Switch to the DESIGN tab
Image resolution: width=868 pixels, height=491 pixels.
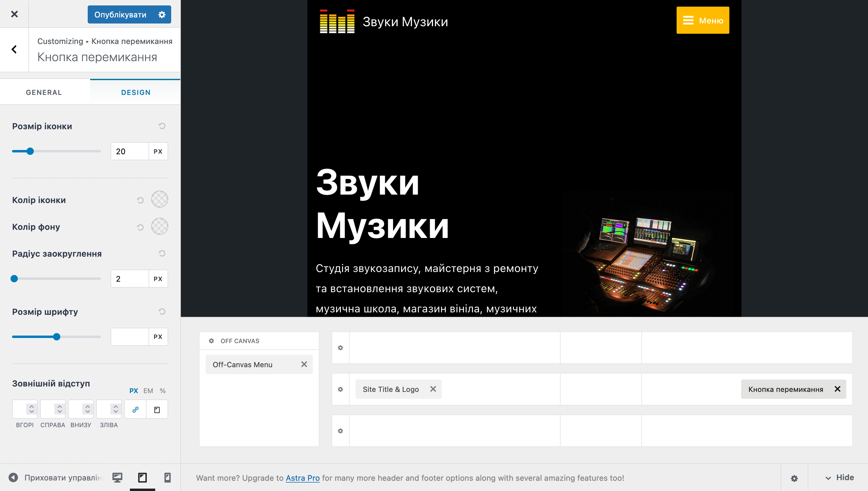(136, 92)
